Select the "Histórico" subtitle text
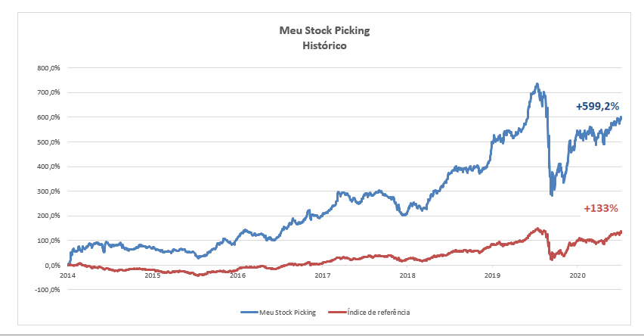The width and height of the screenshot is (644, 336). (x=322, y=45)
